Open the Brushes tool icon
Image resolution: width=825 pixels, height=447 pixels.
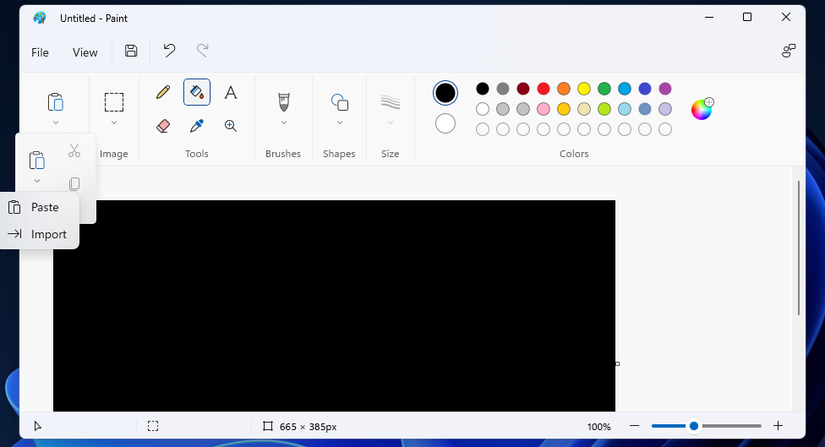pos(284,102)
